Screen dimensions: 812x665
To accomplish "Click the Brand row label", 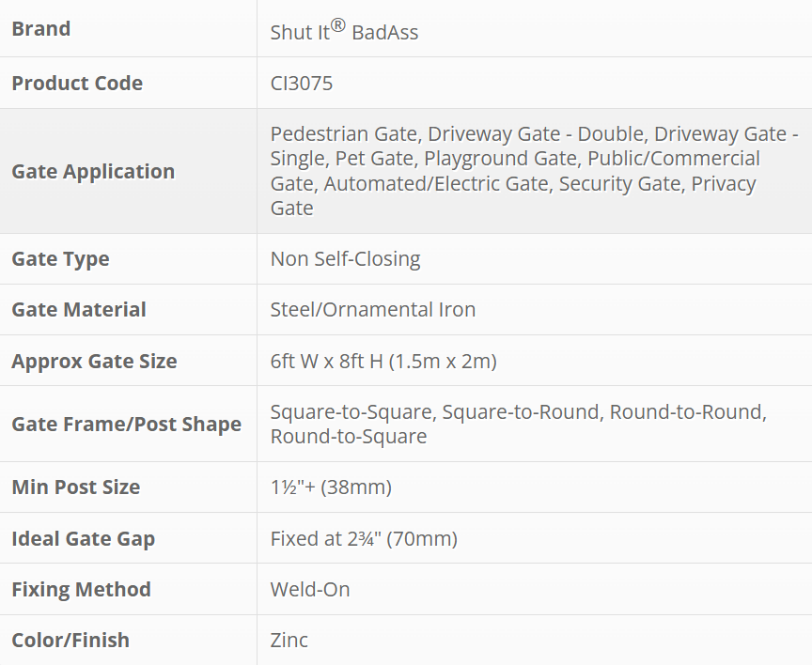I will [41, 29].
